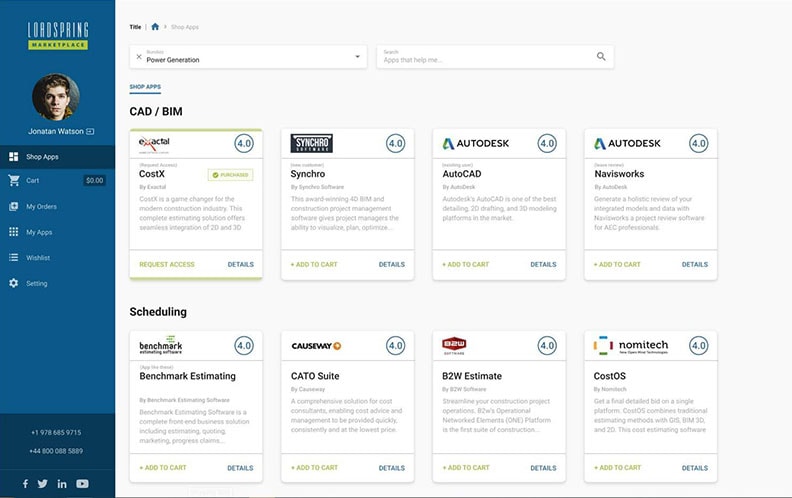
Task: Click the My Apps grid icon
Action: tap(14, 232)
